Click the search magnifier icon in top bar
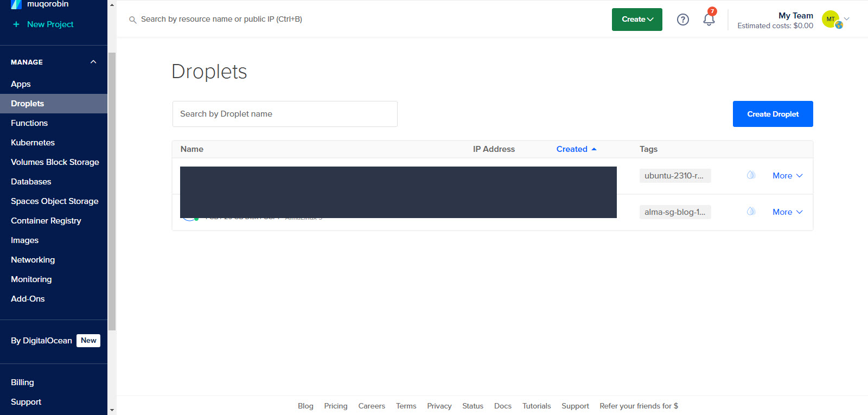This screenshot has height=415, width=868. pos(132,20)
